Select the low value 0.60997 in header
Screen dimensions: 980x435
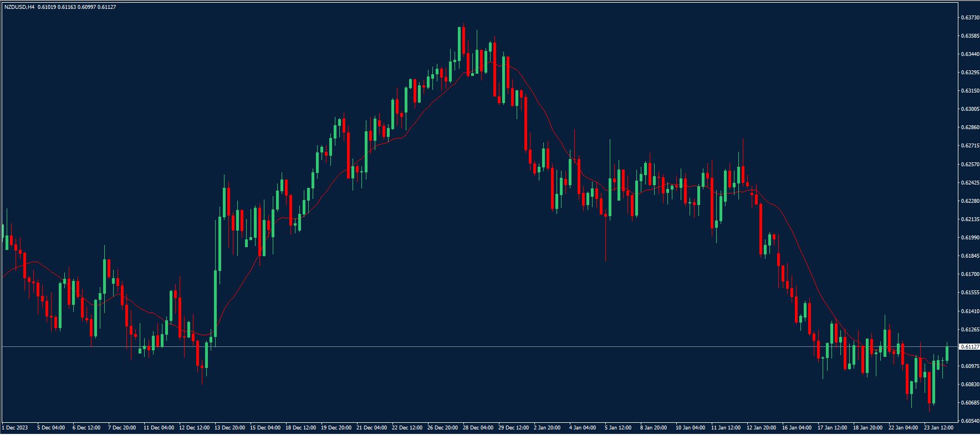pos(86,7)
